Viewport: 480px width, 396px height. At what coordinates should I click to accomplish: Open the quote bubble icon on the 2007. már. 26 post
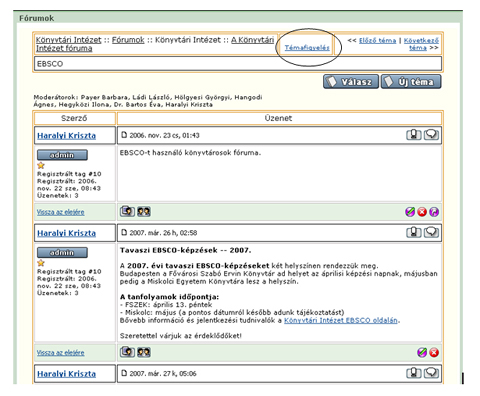coord(431,232)
